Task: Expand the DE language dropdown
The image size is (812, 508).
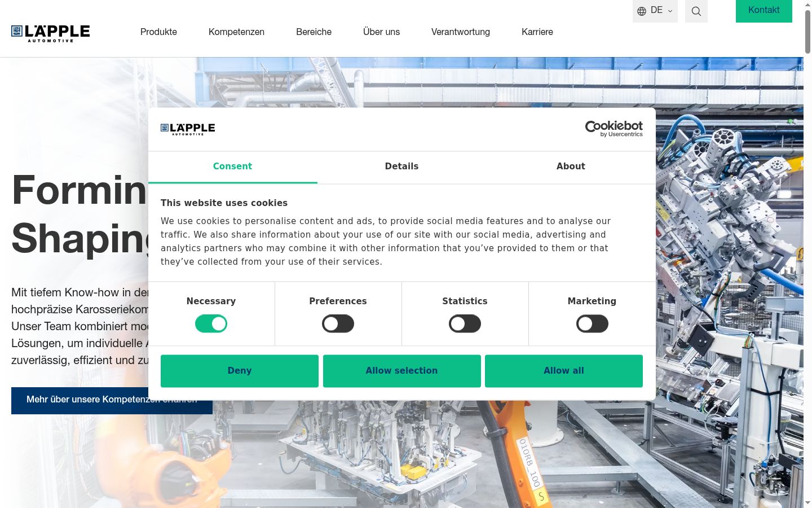Action: pos(655,11)
